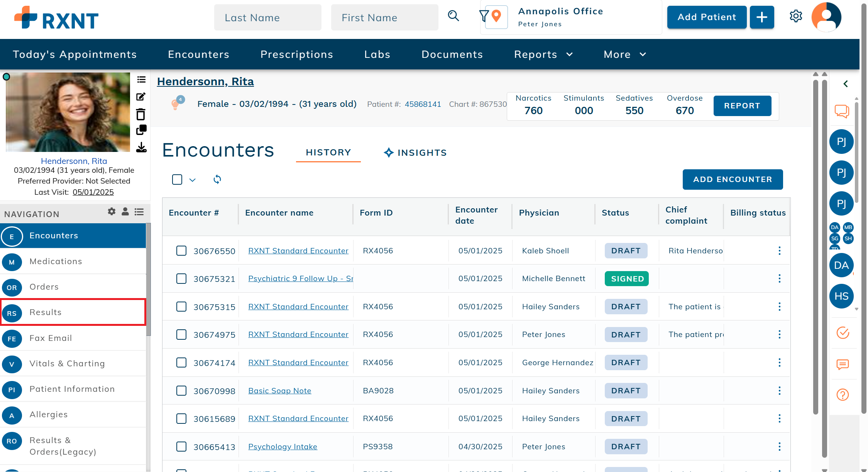Viewport: 868px width, 472px height.
Task: Open the chat bubbles icon in right sidebar
Action: pos(842,111)
